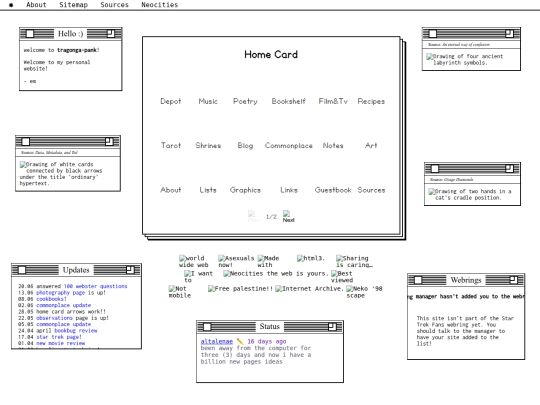540x405 pixels.
Task: Open the Commonplace link on the Home Card
Action: tap(289, 146)
